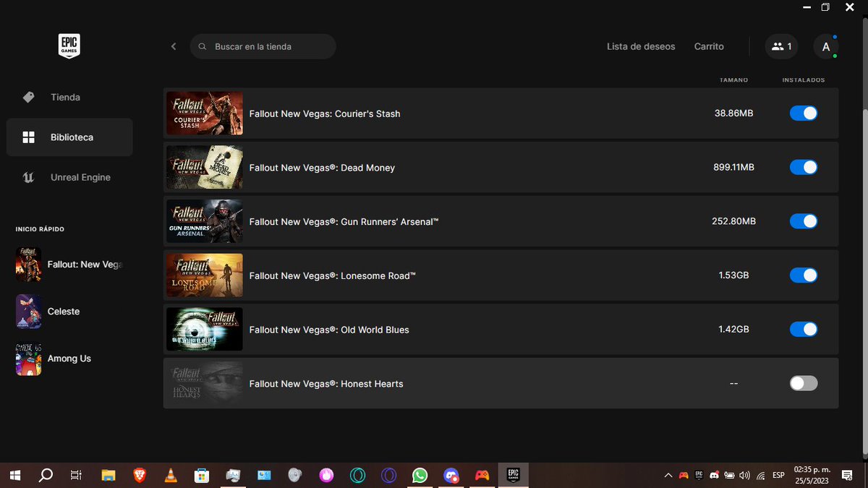The image size is (868, 488).
Task: Enable Honest Hearts install toggle
Action: click(x=804, y=383)
